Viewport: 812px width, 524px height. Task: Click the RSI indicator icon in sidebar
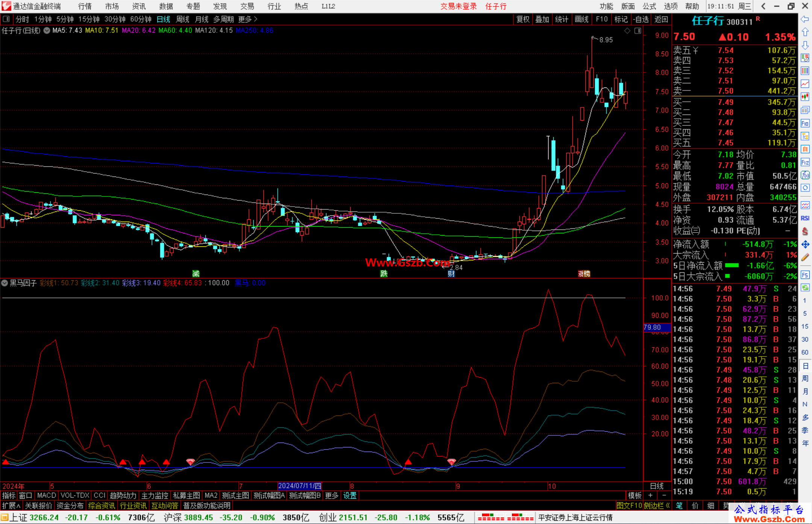(x=805, y=218)
